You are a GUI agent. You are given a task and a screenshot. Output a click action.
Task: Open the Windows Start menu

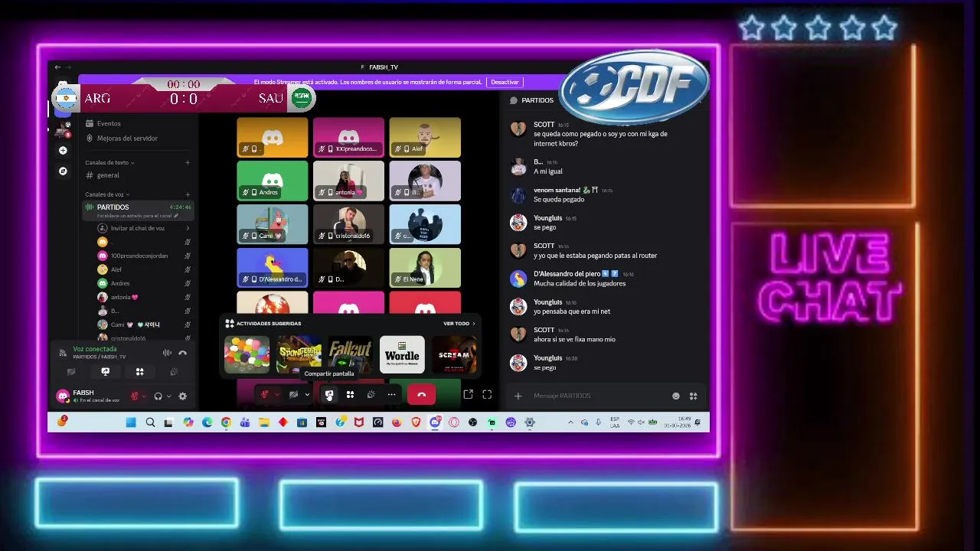pos(131,422)
